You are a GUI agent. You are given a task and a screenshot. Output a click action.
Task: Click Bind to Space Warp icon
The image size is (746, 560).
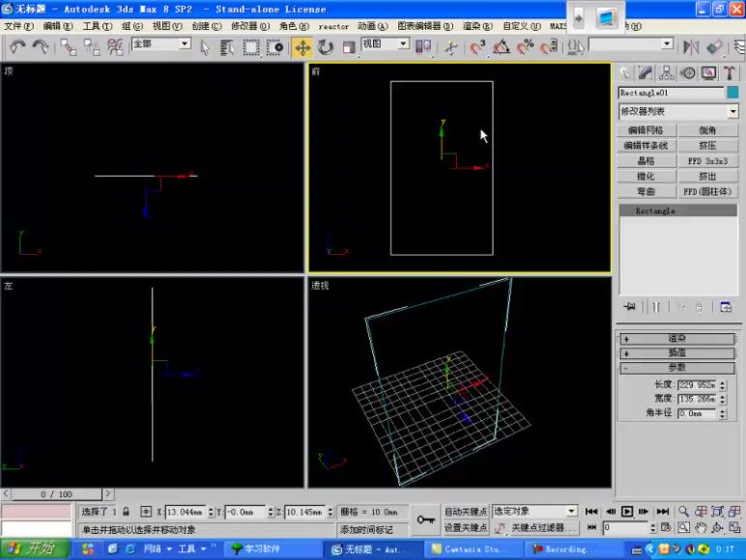point(115,47)
